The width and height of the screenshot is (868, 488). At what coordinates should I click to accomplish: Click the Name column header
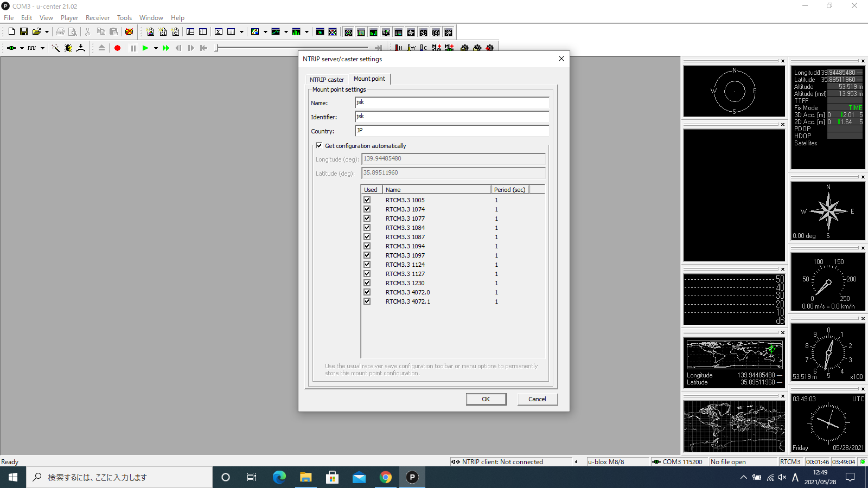(x=437, y=190)
